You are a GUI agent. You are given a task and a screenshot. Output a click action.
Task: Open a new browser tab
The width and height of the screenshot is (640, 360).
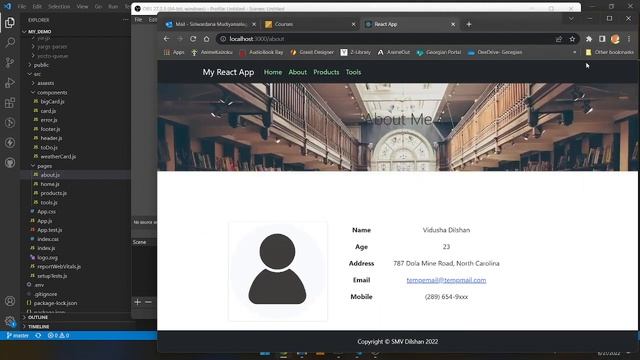(x=469, y=24)
